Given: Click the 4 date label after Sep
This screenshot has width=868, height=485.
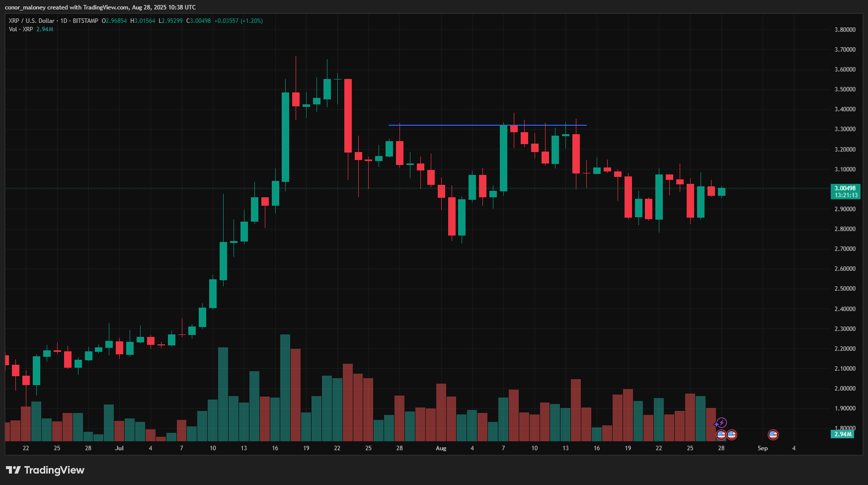Looking at the screenshot, I should coord(794,448).
